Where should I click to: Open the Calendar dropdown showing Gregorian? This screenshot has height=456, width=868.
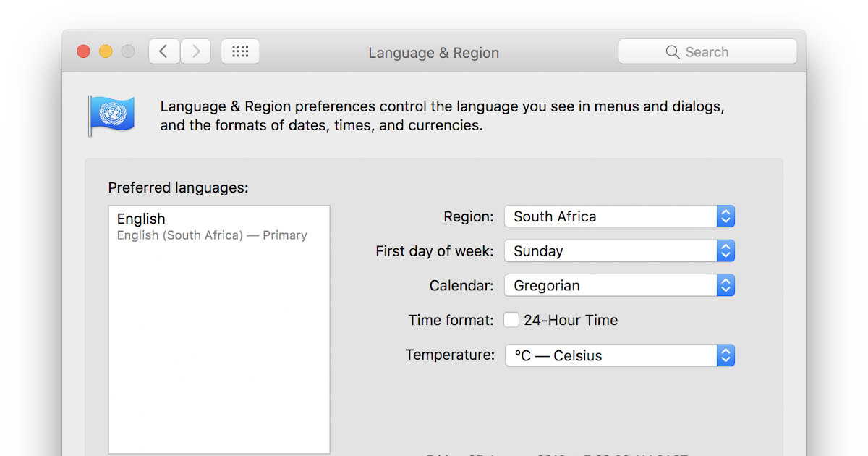[x=620, y=285]
